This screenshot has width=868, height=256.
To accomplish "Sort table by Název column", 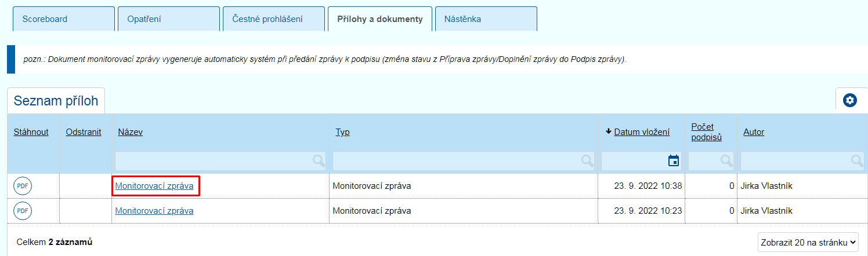I will tap(131, 132).
